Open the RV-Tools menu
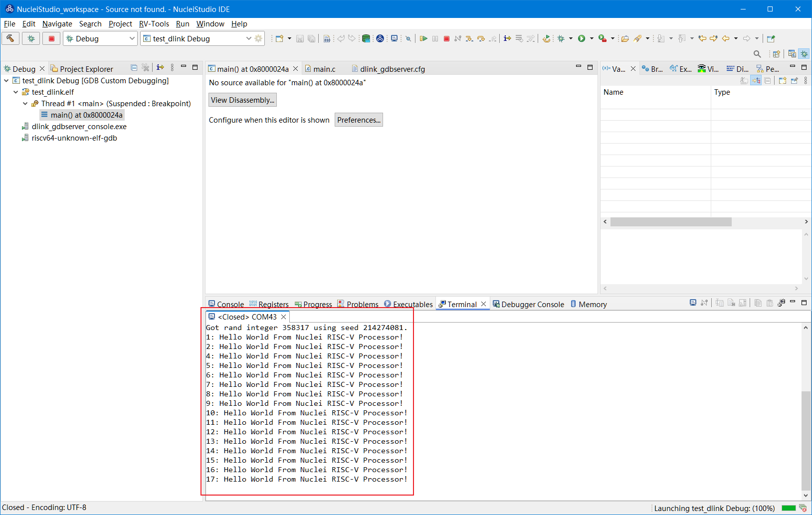This screenshot has width=812, height=515. tap(154, 24)
